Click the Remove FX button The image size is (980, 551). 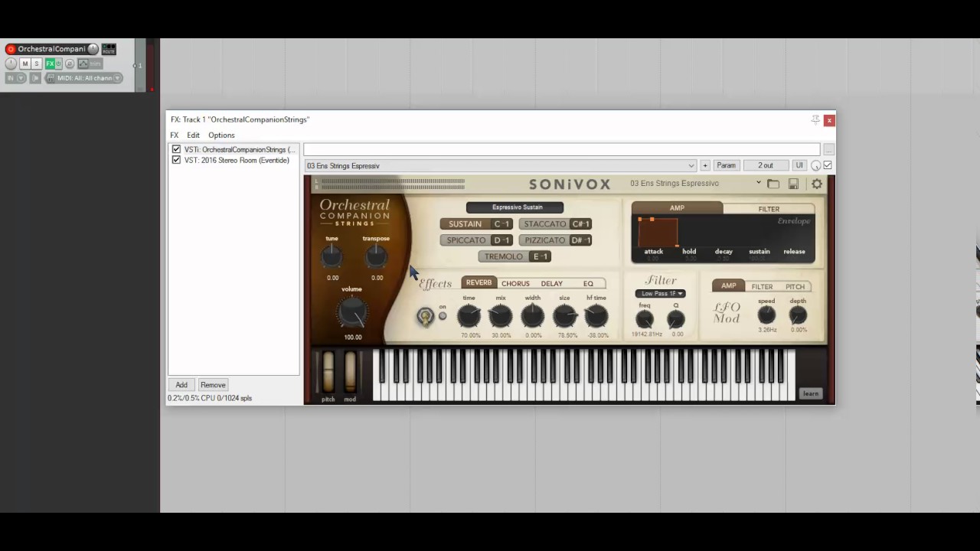click(x=213, y=385)
